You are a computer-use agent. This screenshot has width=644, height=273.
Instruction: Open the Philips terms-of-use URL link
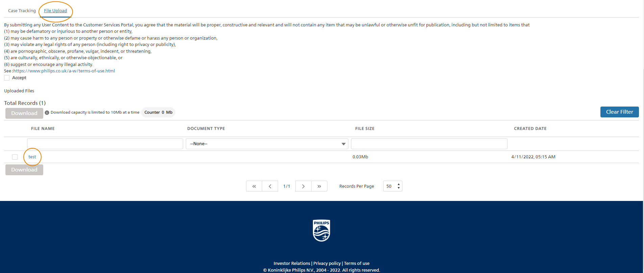64,71
